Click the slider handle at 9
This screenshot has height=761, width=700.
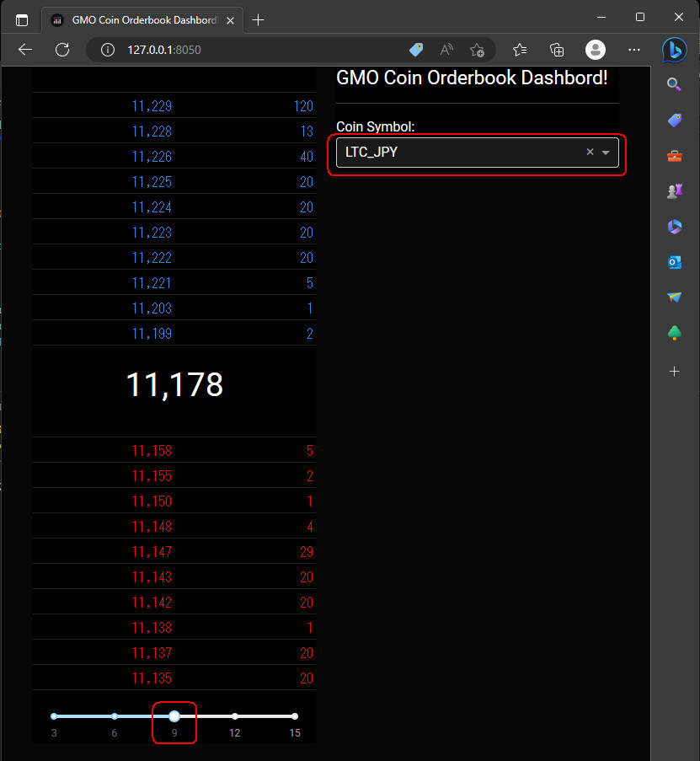click(x=174, y=716)
